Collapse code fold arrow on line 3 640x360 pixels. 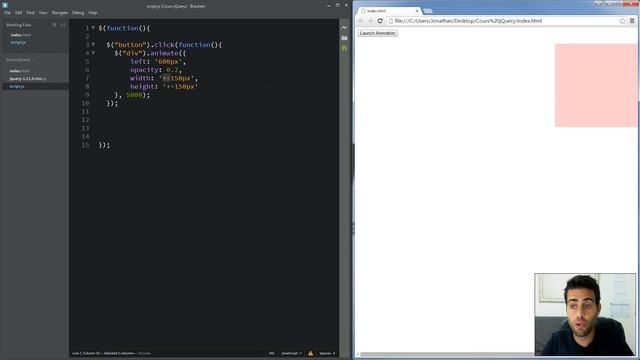click(x=93, y=44)
